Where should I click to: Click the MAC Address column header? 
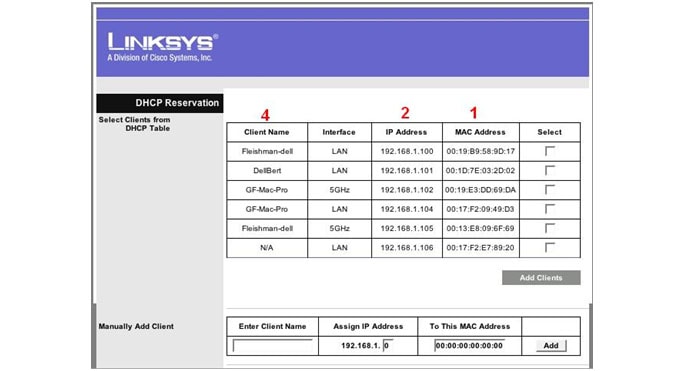480,132
